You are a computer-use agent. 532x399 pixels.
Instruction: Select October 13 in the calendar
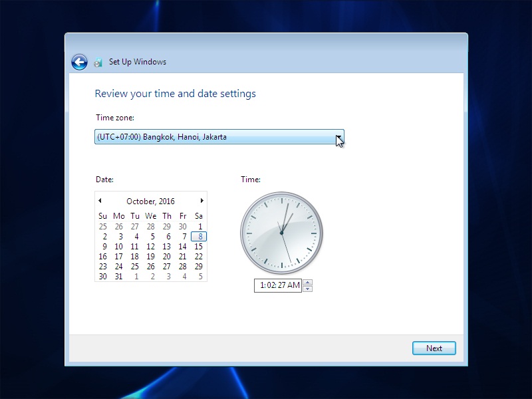point(167,246)
